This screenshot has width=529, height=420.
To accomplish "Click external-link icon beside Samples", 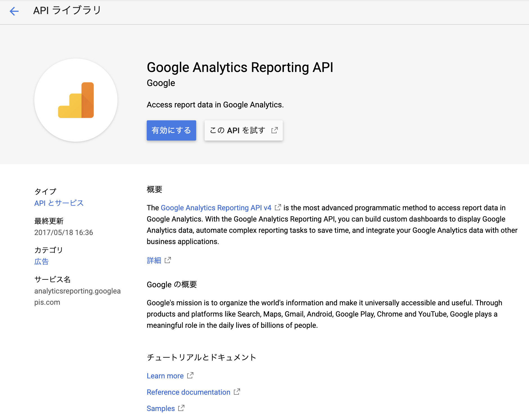I will point(181,408).
